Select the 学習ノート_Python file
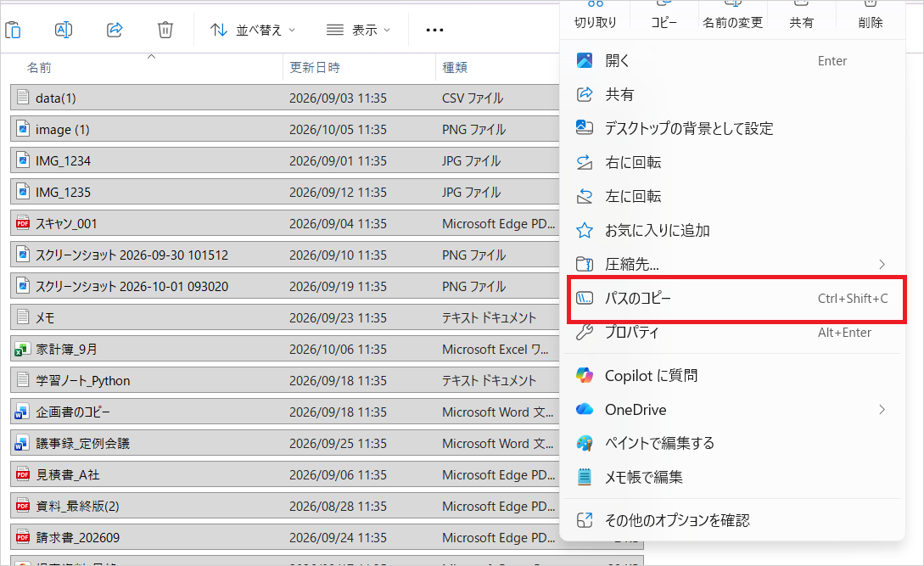 pos(285,380)
